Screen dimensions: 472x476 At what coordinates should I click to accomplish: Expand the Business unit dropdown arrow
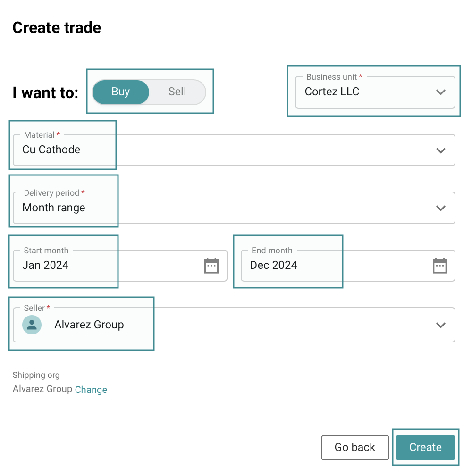coord(441,92)
